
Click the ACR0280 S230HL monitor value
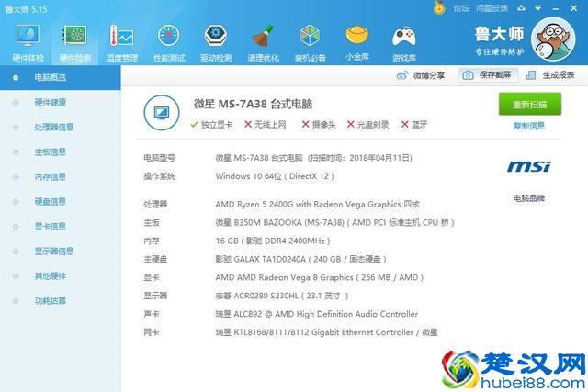(282, 296)
